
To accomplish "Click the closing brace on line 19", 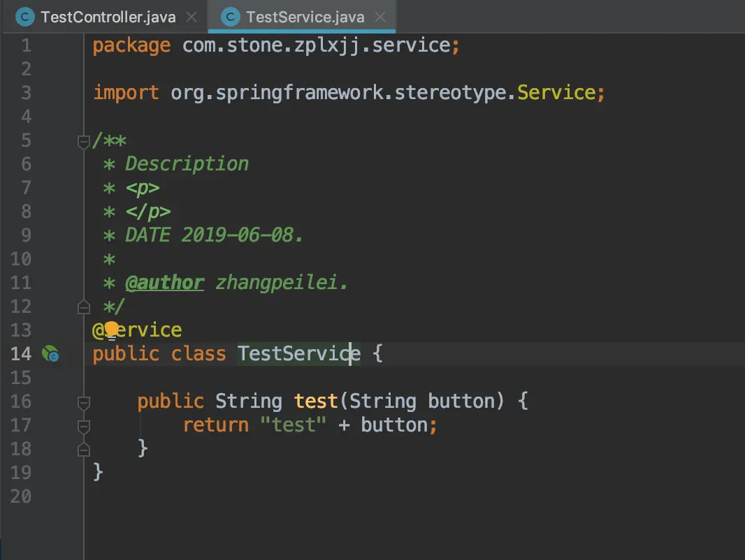I will point(98,472).
